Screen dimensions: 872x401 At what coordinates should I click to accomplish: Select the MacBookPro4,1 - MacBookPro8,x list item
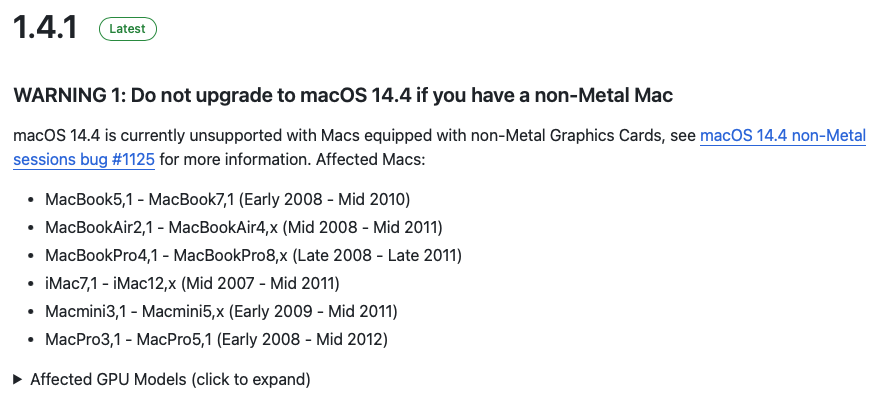[253, 255]
